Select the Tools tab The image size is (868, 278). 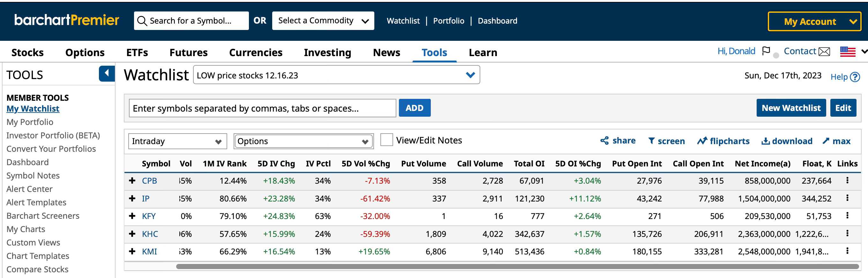[434, 52]
